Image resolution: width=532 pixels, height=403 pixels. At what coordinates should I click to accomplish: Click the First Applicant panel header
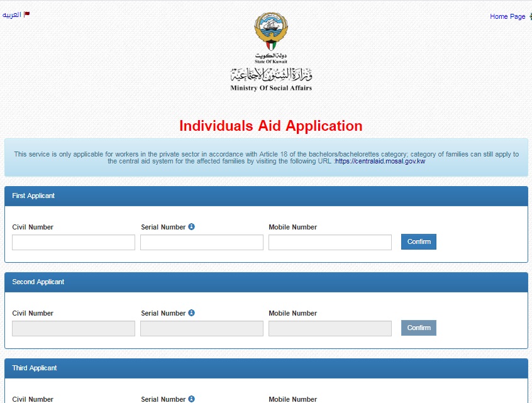point(267,196)
